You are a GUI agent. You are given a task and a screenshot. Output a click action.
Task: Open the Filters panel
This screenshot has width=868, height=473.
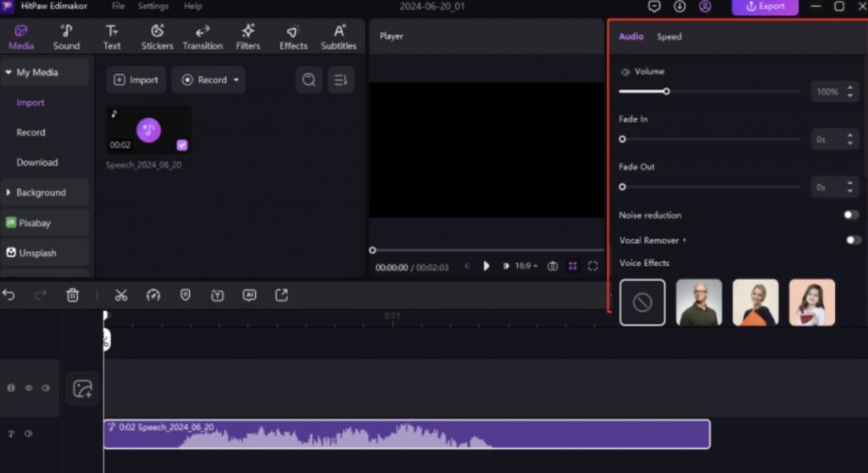pos(248,37)
